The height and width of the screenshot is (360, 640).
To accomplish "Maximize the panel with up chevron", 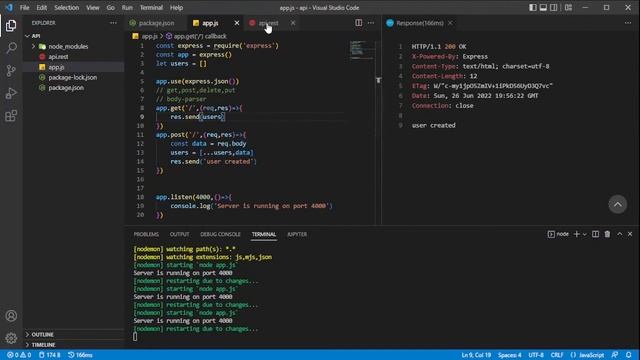I will 620,234.
